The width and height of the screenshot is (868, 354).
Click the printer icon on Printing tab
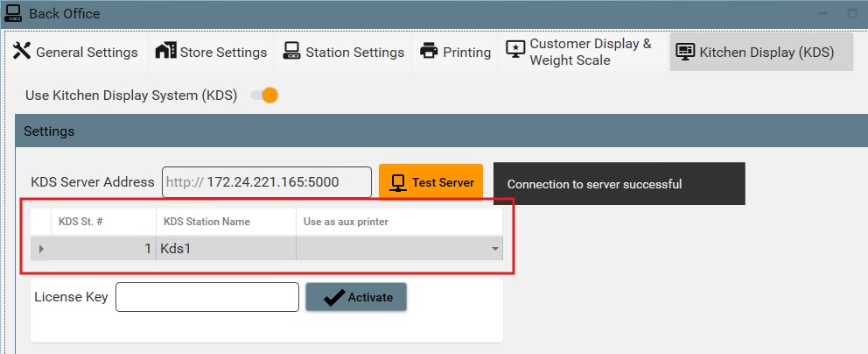[x=429, y=52]
